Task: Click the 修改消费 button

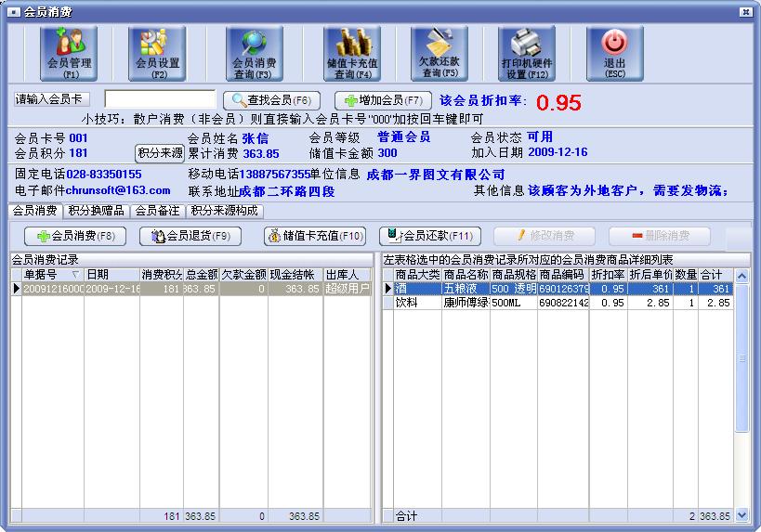Action: [545, 236]
